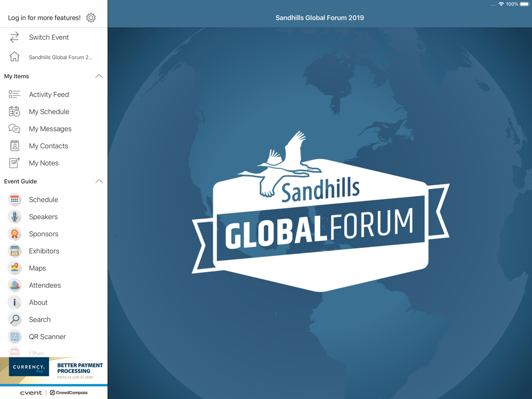
Task: Select Maps in Event Guide
Action: point(54,268)
